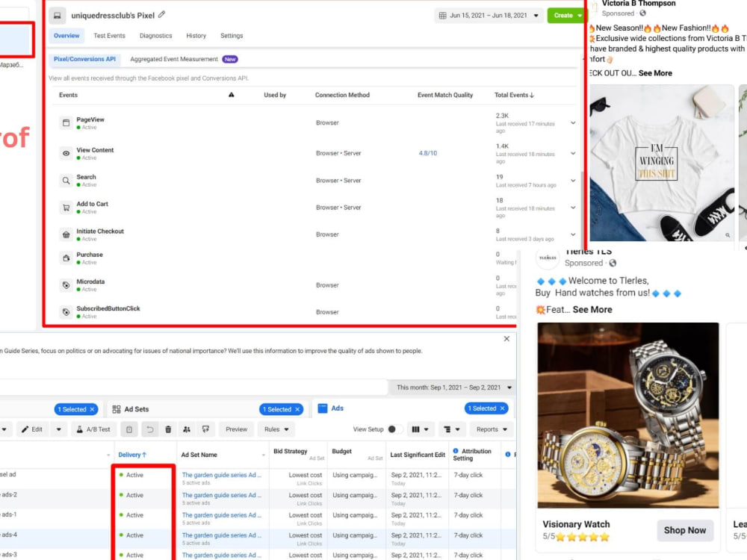747x560 pixels.
Task: Expand the View Content event row
Action: pyautogui.click(x=573, y=153)
